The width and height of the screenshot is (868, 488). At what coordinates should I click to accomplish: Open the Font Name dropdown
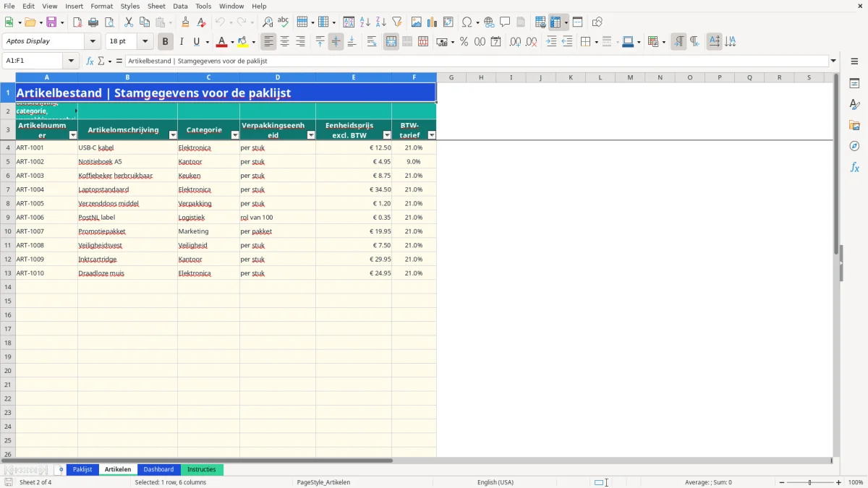93,41
